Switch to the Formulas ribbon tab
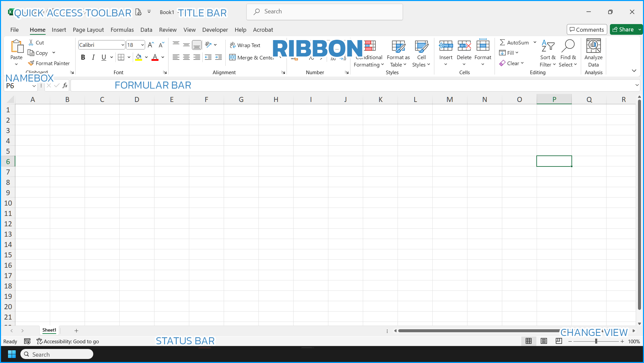 point(122,30)
